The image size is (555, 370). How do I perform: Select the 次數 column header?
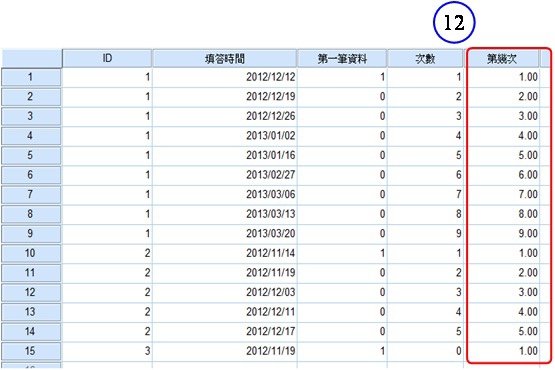pos(425,58)
